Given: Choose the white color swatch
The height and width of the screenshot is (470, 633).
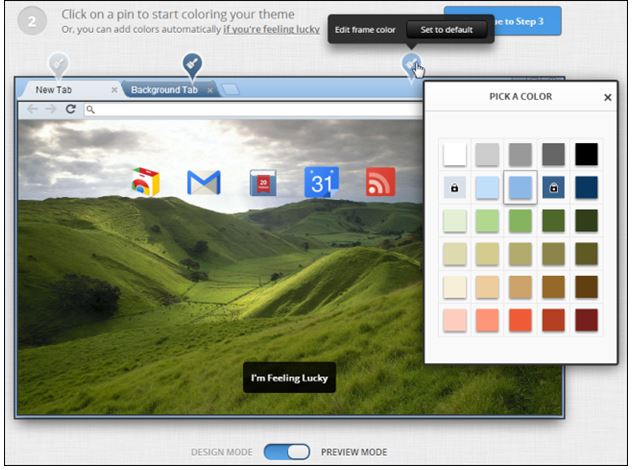Looking at the screenshot, I should coord(455,154).
